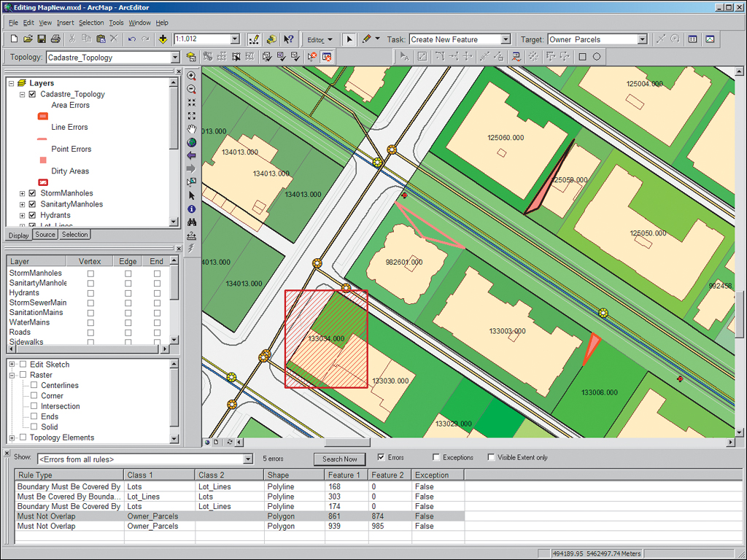Click the Save icon in toolbar
Image resolution: width=747 pixels, height=560 pixels.
coord(42,39)
